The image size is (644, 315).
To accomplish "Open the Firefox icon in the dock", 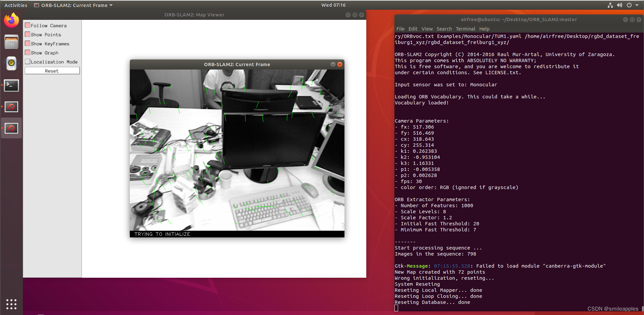I will (x=11, y=21).
